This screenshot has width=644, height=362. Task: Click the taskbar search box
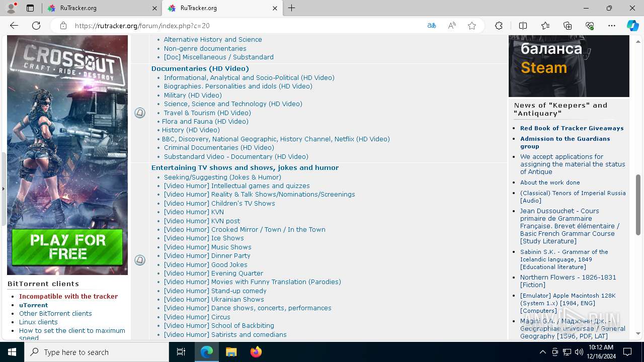click(97, 352)
